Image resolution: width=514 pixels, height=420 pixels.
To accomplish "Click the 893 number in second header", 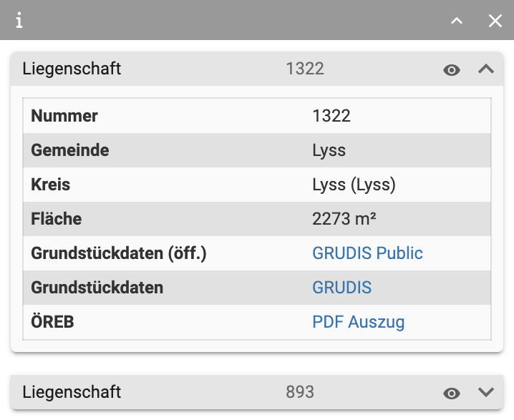I will point(299,392).
